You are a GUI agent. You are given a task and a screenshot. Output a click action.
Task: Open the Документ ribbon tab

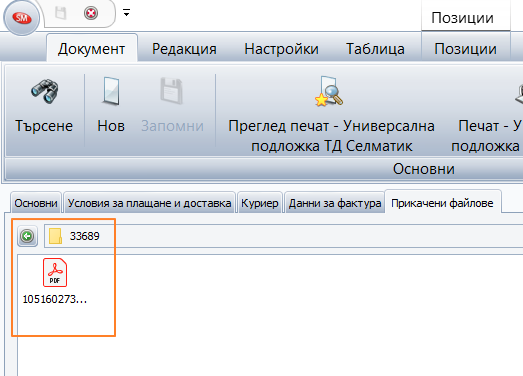pos(92,49)
